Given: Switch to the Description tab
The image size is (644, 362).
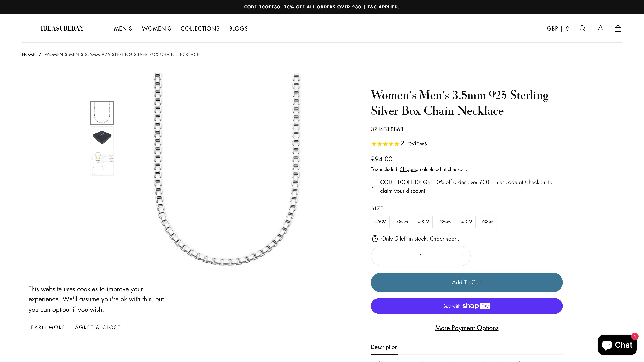Looking at the screenshot, I should tap(384, 347).
